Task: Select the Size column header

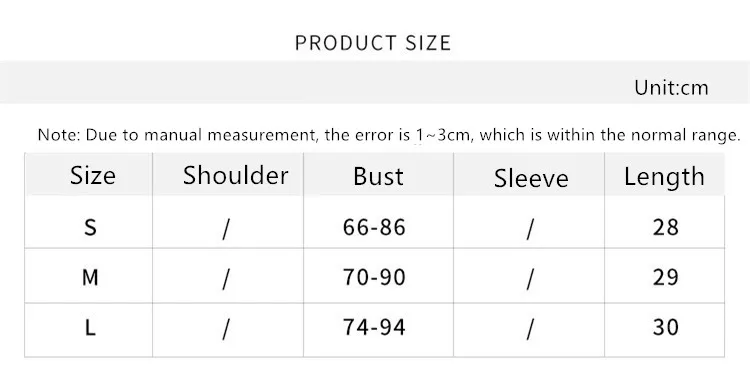Action: pyautogui.click(x=93, y=176)
